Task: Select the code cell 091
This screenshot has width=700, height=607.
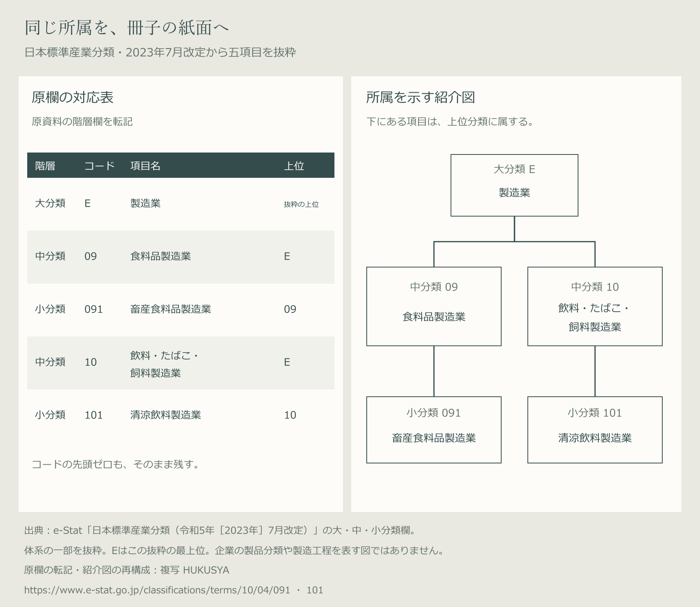Action: (x=94, y=309)
